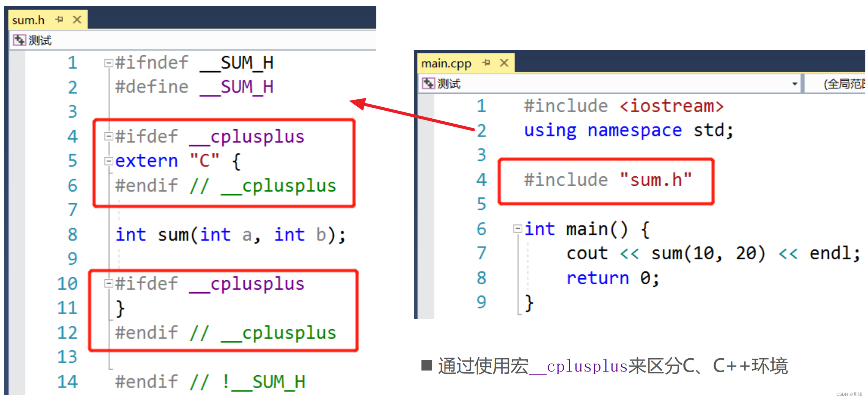Click 测试 label in the sum.h navigation bar
Viewport: 868px width, 400px height.
tap(40, 40)
